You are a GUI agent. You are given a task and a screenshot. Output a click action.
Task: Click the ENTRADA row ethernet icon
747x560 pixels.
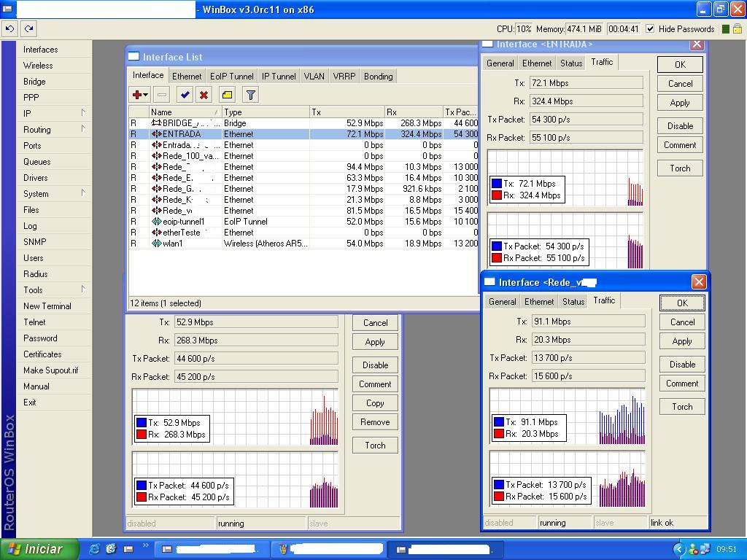tap(156, 134)
